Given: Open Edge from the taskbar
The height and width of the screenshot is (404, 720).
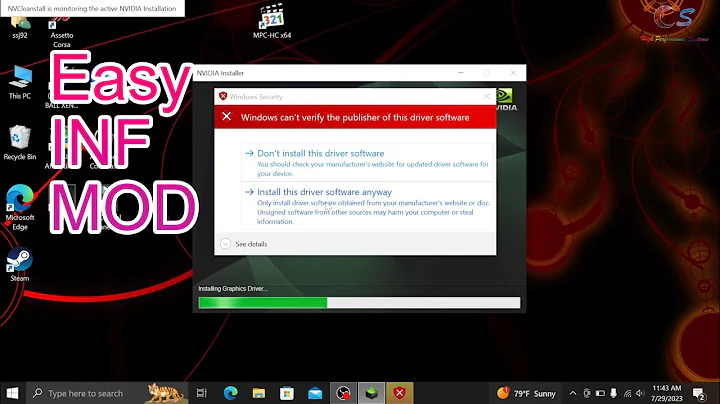Looking at the screenshot, I should [231, 393].
